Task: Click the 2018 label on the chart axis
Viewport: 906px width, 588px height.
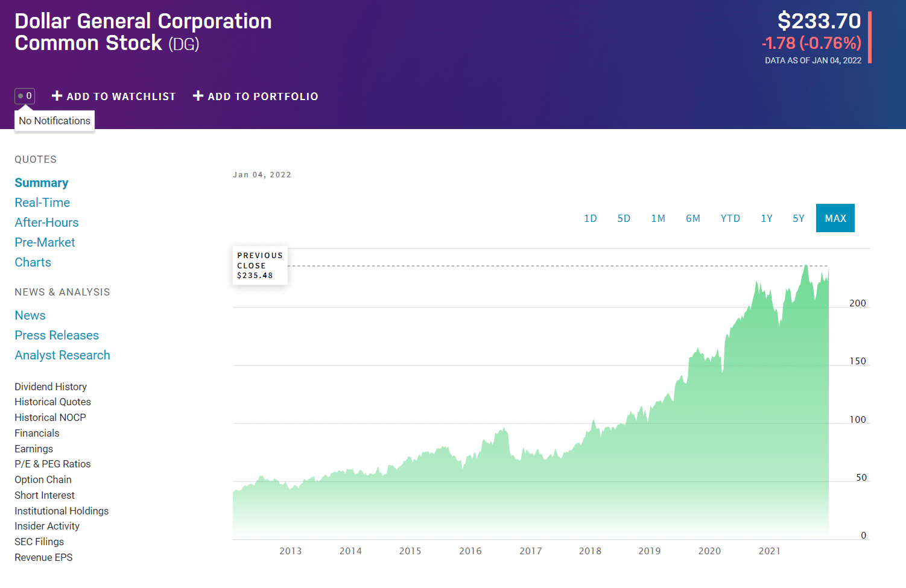Action: [x=590, y=551]
